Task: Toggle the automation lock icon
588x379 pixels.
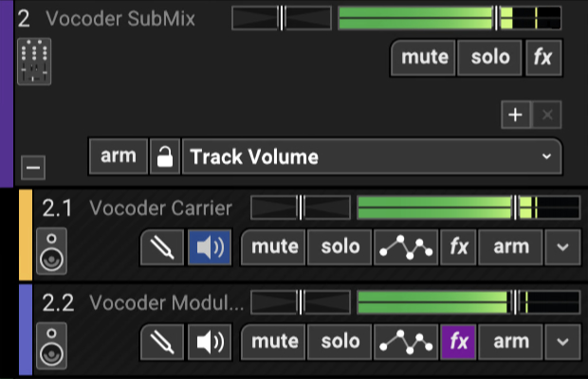Action: (x=165, y=156)
